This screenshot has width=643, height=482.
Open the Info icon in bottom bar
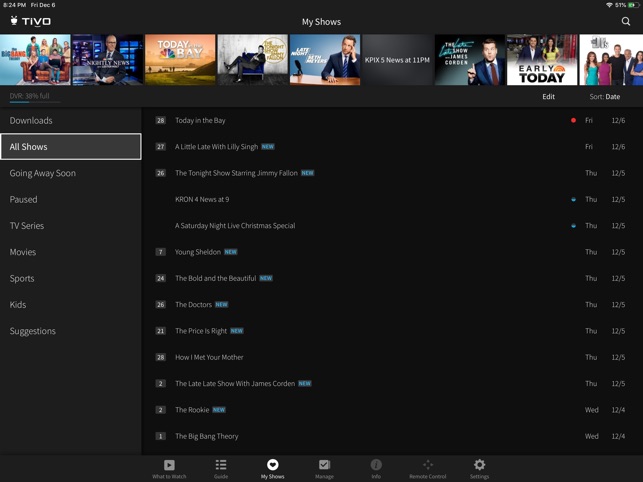click(x=376, y=468)
